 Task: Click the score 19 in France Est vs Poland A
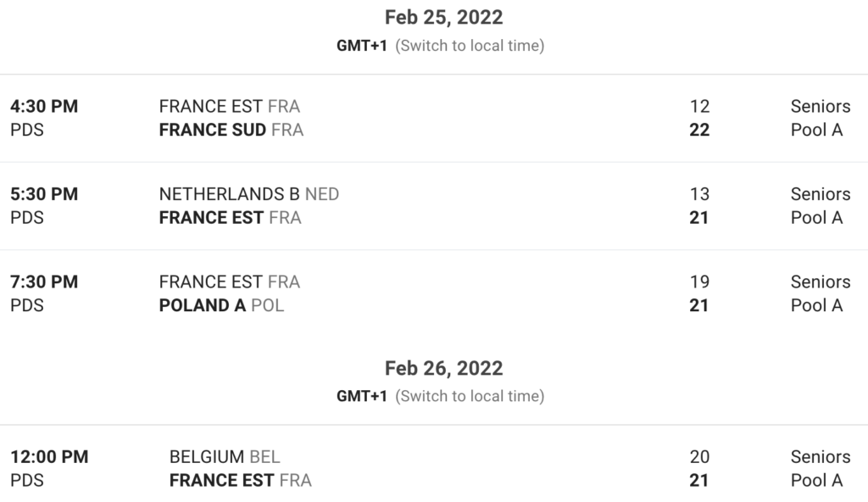[x=699, y=282]
